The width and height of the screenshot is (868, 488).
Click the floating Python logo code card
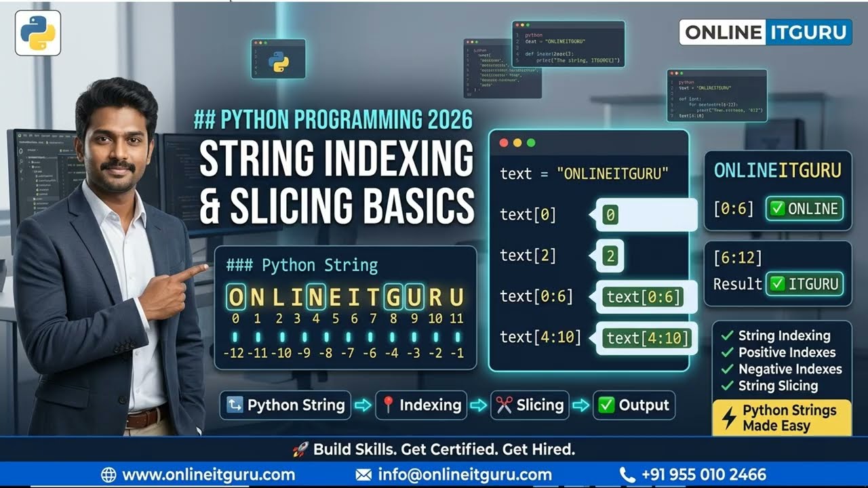tap(278, 59)
